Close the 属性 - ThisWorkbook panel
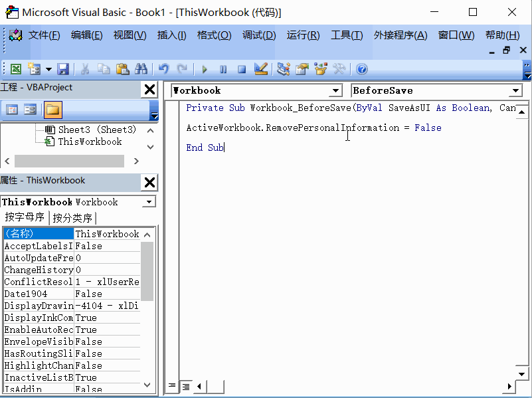Viewport: 532px width, 398px height. 149,182
